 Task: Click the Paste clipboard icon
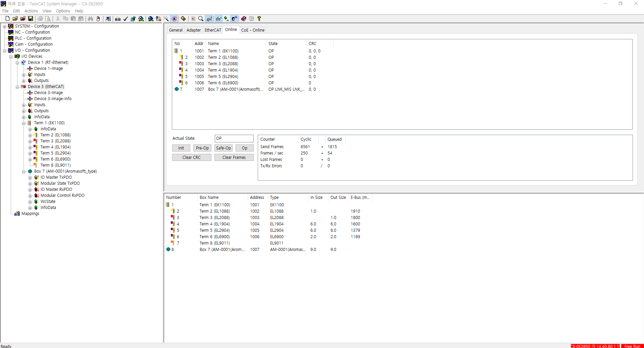73,19
